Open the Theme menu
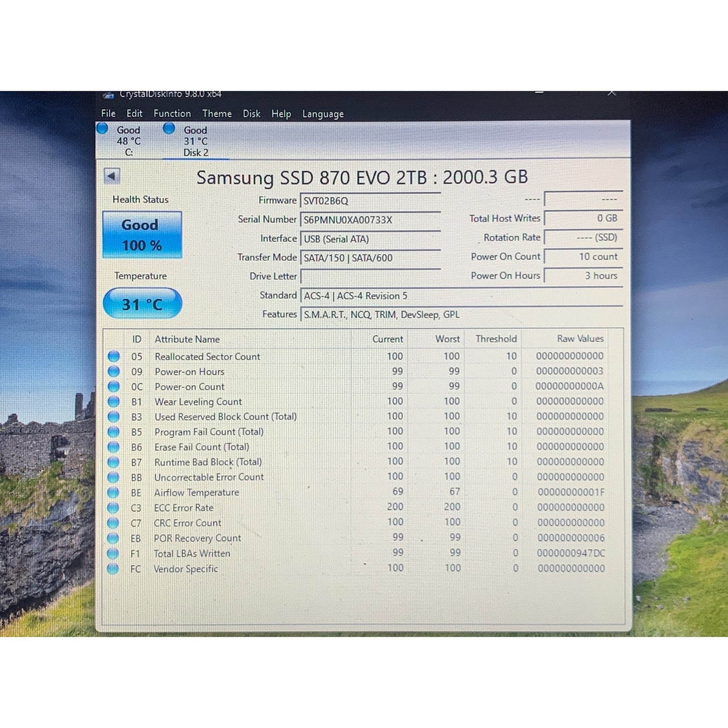Viewport: 728px width, 728px height. point(217,113)
